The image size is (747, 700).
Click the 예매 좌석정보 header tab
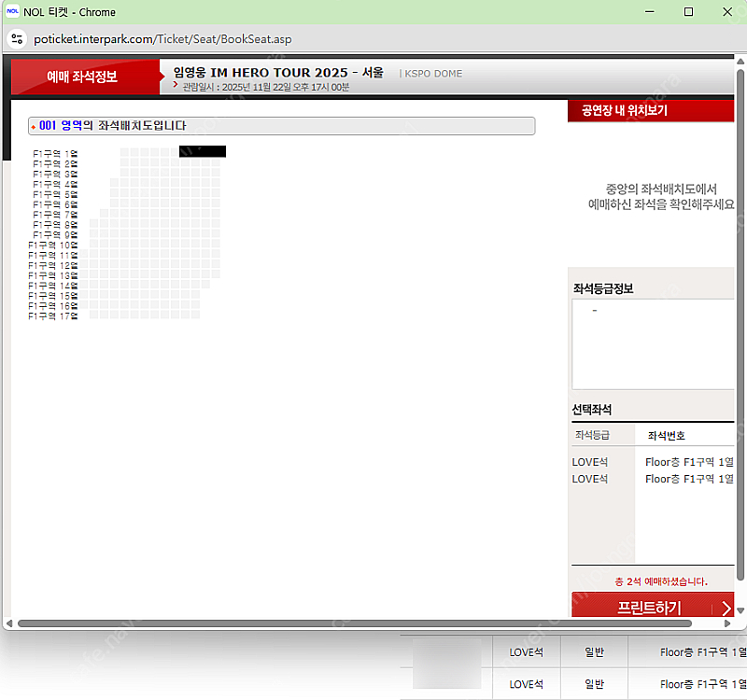click(85, 77)
